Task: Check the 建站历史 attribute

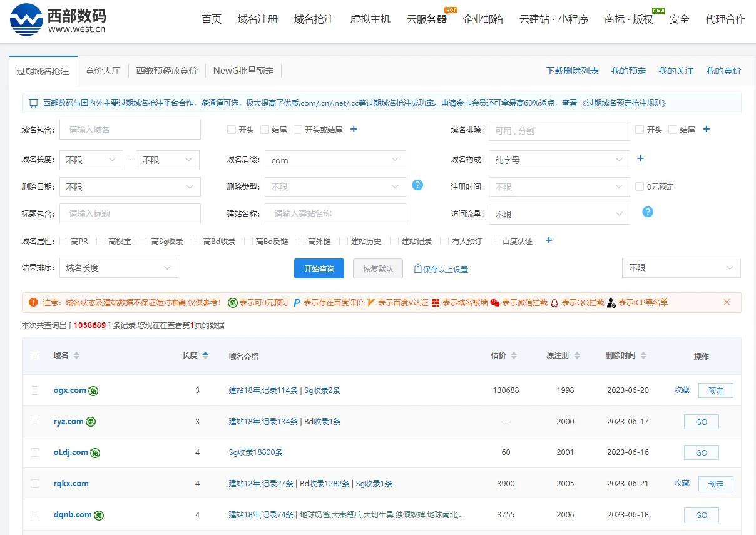Action: pyautogui.click(x=344, y=241)
